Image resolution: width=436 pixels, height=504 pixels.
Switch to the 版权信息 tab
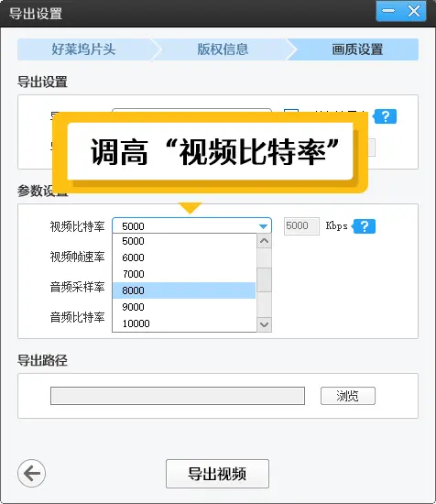pos(223,49)
